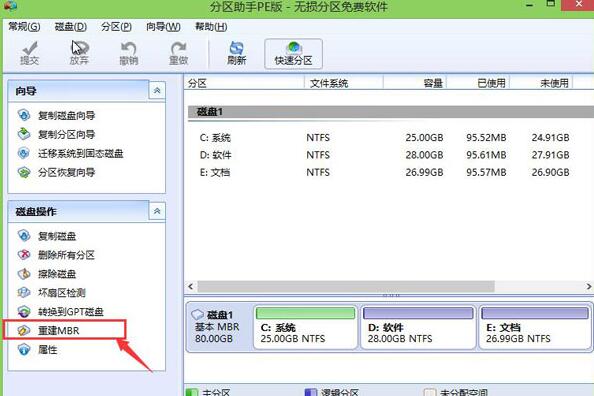The width and height of the screenshot is (594, 396).
Task: Click the 迁移系统到固态磁盘 icon
Action: click(24, 153)
